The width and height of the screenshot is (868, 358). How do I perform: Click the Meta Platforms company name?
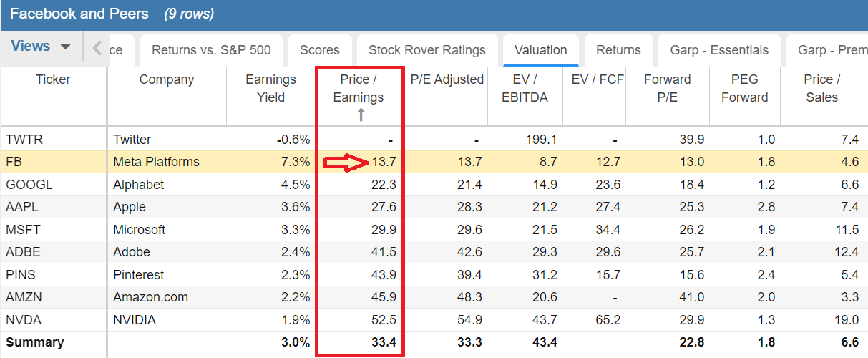click(x=156, y=162)
